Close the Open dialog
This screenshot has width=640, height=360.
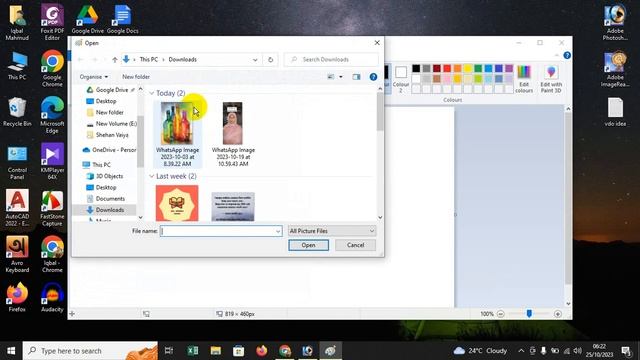point(377,42)
